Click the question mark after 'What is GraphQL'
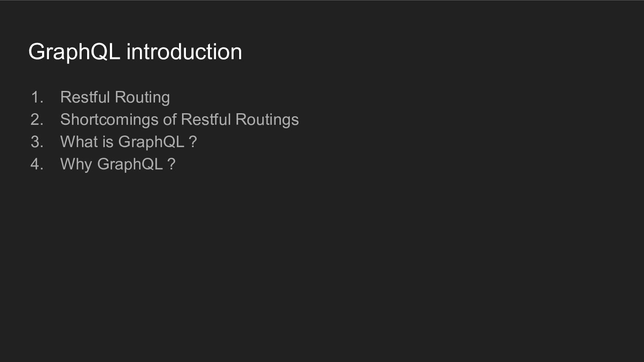 (x=193, y=142)
